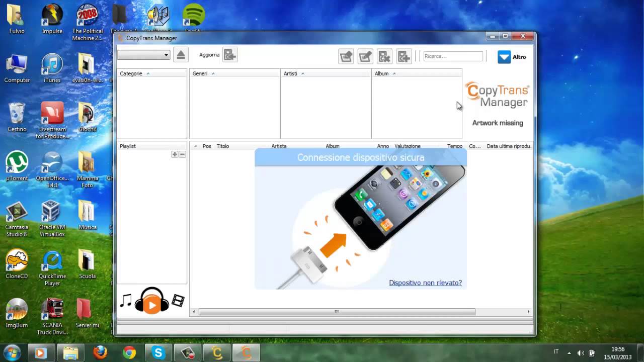The height and width of the screenshot is (362, 644).
Task: Open the Mamma Foto folder
Action: (87, 169)
